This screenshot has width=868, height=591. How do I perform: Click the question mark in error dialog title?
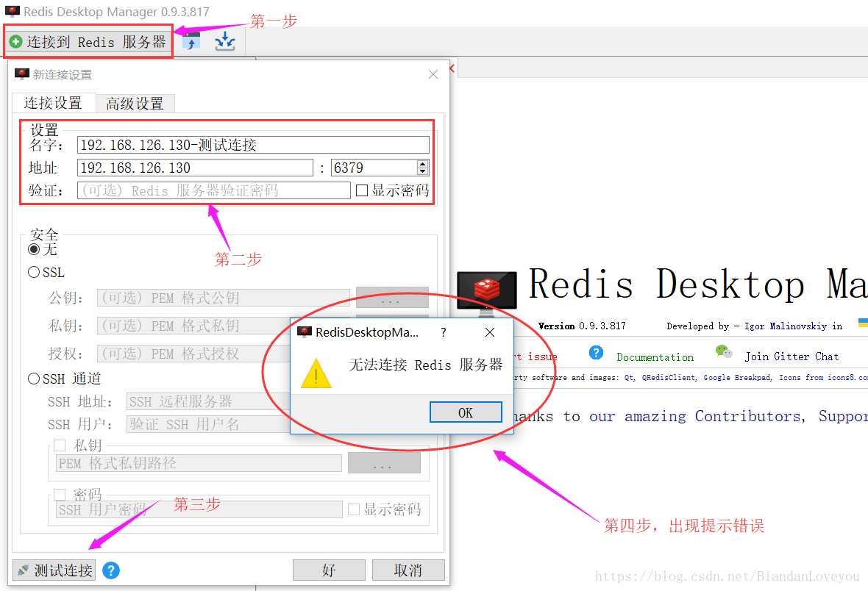(x=443, y=332)
